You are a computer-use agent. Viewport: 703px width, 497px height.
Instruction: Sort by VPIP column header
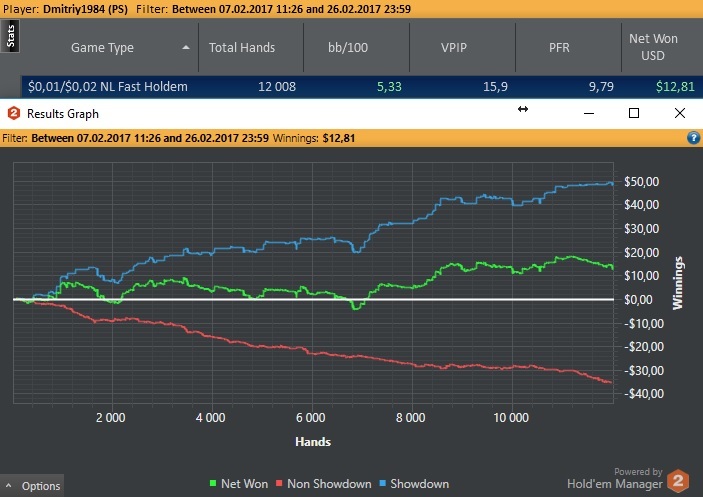(x=454, y=48)
